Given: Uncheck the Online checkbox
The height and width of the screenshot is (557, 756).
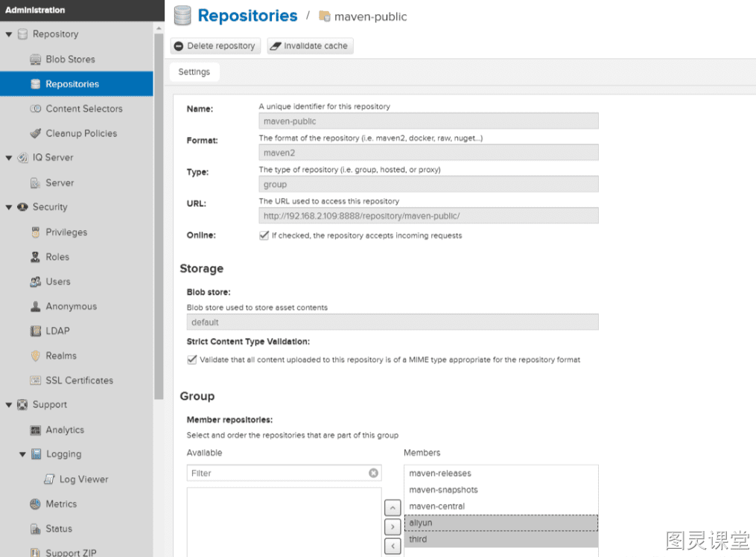Looking at the screenshot, I should (x=264, y=235).
